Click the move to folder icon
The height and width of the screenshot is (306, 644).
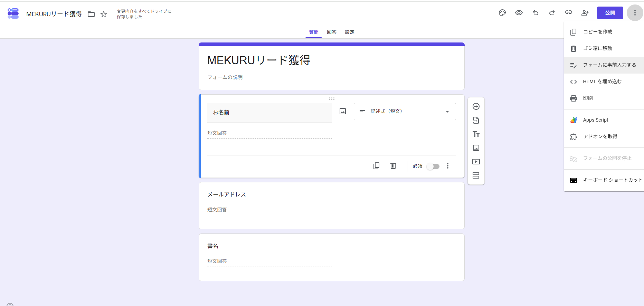91,14
